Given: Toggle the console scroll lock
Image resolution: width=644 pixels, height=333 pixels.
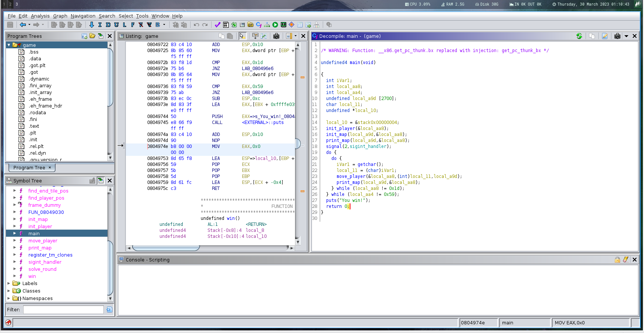Looking at the screenshot, I should (617, 260).
